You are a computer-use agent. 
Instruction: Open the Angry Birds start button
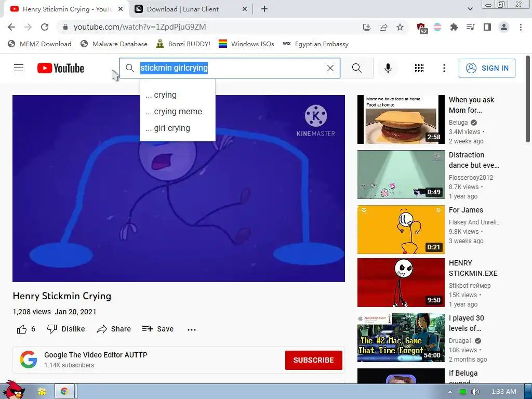click(x=14, y=390)
